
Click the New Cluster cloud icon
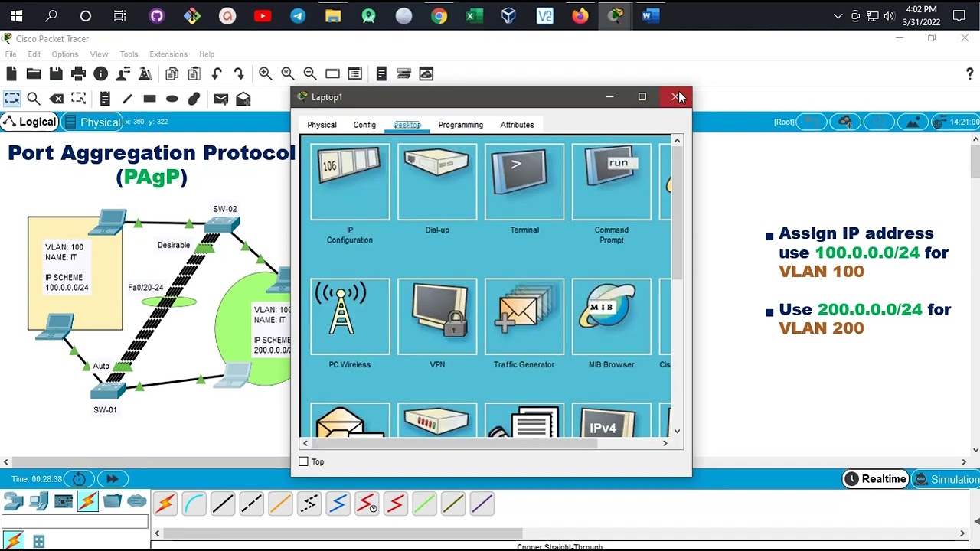click(x=845, y=122)
